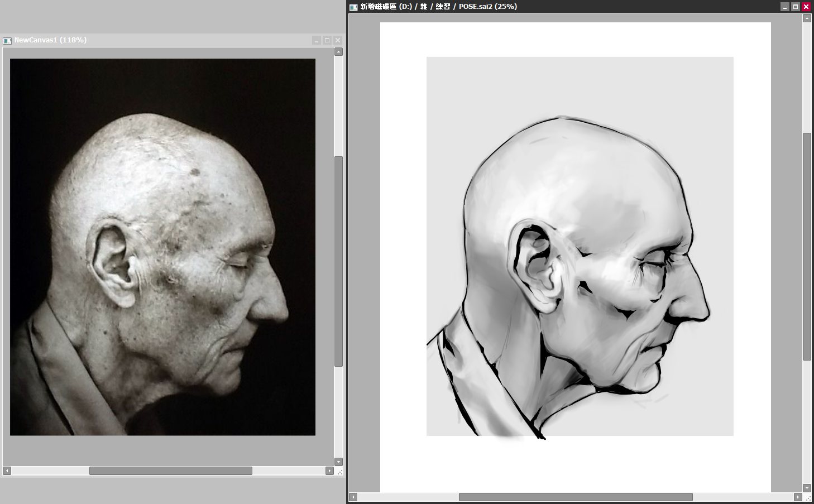Click the POSE.sai2 scroll-left arrow
The width and height of the screenshot is (814, 504).
tap(353, 497)
